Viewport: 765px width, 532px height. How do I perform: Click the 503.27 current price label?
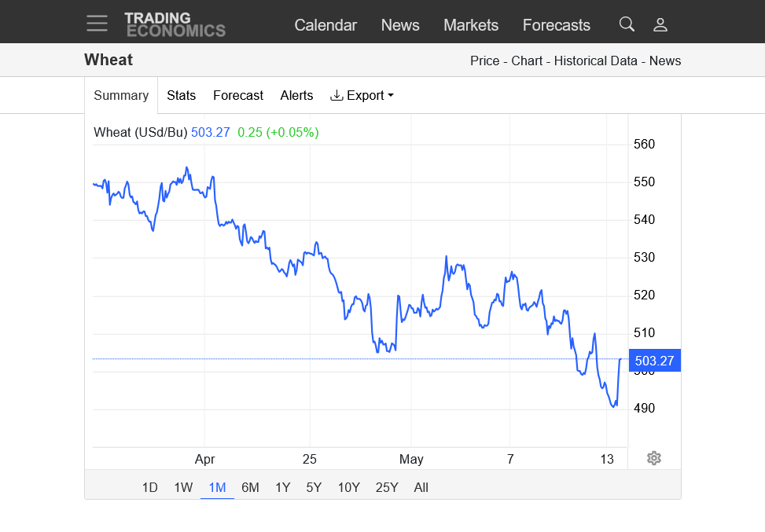pos(654,361)
